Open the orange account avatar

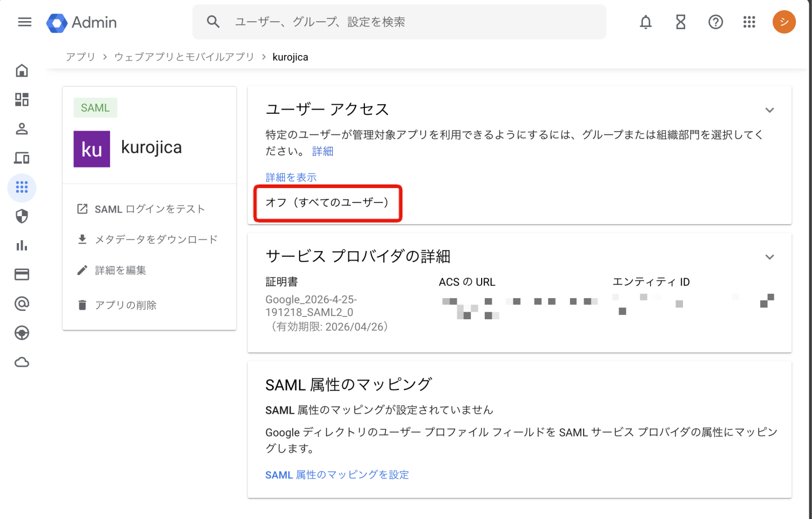coord(784,22)
